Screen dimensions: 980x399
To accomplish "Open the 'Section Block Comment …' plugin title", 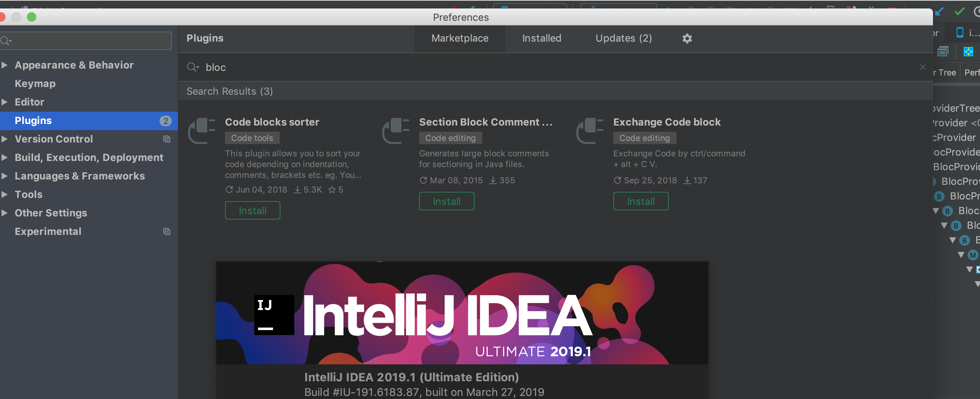I will 486,122.
